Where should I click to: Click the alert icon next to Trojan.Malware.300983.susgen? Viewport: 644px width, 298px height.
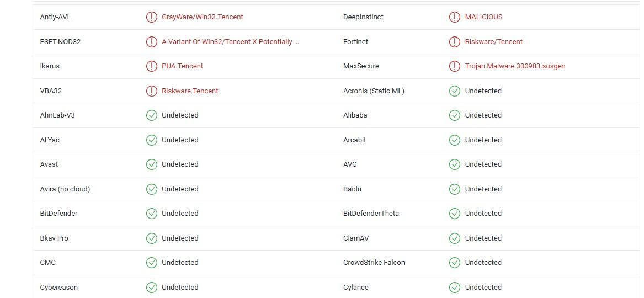454,66
